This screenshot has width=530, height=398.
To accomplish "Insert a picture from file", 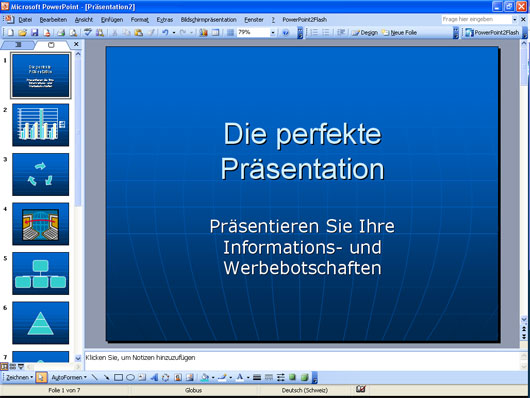I will point(190,377).
